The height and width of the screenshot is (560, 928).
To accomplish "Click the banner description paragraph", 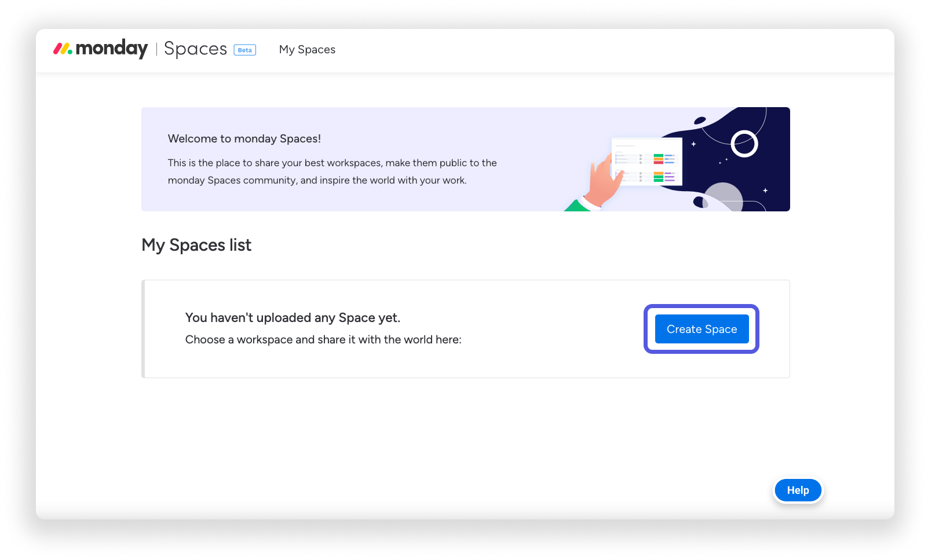I will [x=332, y=171].
